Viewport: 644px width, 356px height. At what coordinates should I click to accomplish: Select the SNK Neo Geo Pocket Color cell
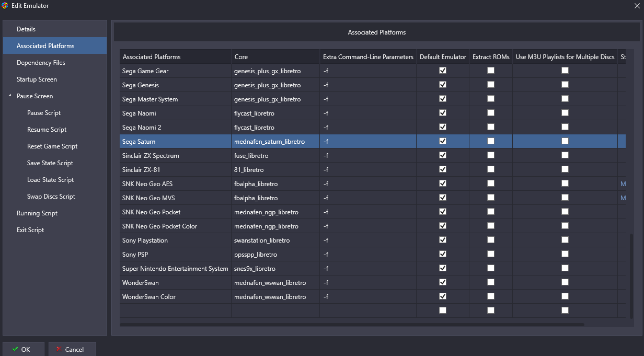click(175, 226)
